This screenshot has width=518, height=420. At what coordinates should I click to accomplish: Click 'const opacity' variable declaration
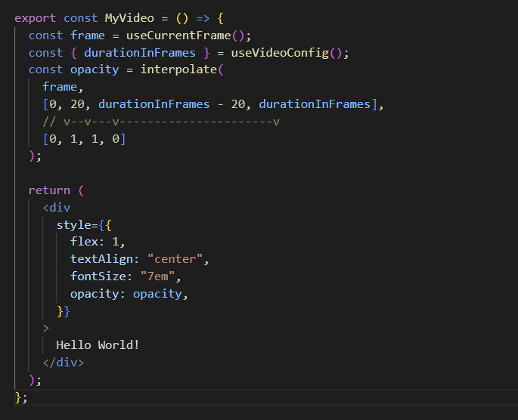coord(73,69)
